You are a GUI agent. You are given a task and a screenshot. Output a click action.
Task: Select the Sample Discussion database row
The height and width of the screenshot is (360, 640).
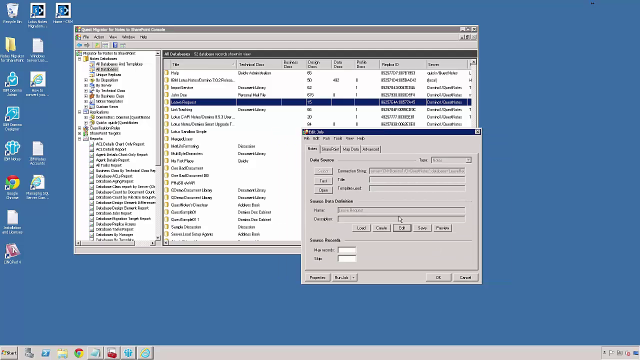233,227
